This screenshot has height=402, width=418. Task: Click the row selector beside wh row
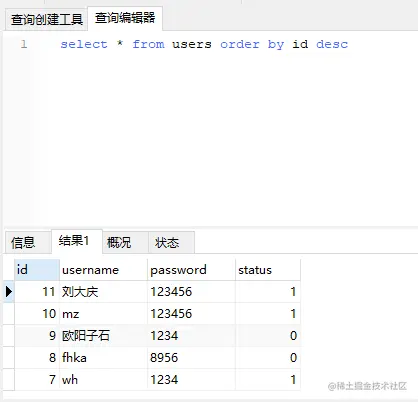pos(9,379)
